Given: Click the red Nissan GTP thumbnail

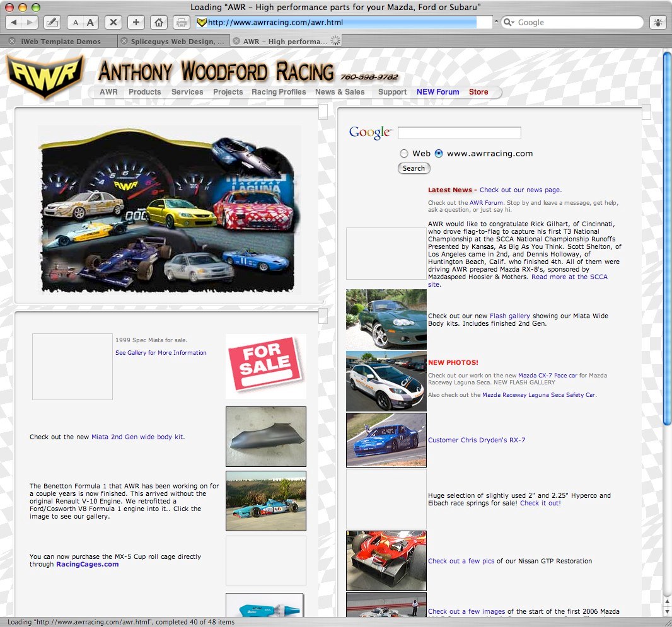Looking at the screenshot, I should coord(386,561).
